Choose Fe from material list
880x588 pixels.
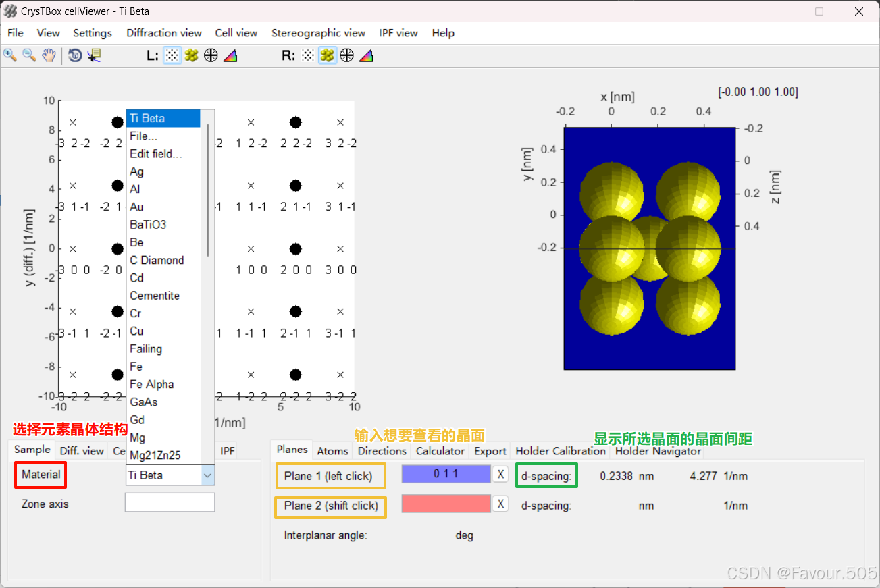tap(164, 367)
